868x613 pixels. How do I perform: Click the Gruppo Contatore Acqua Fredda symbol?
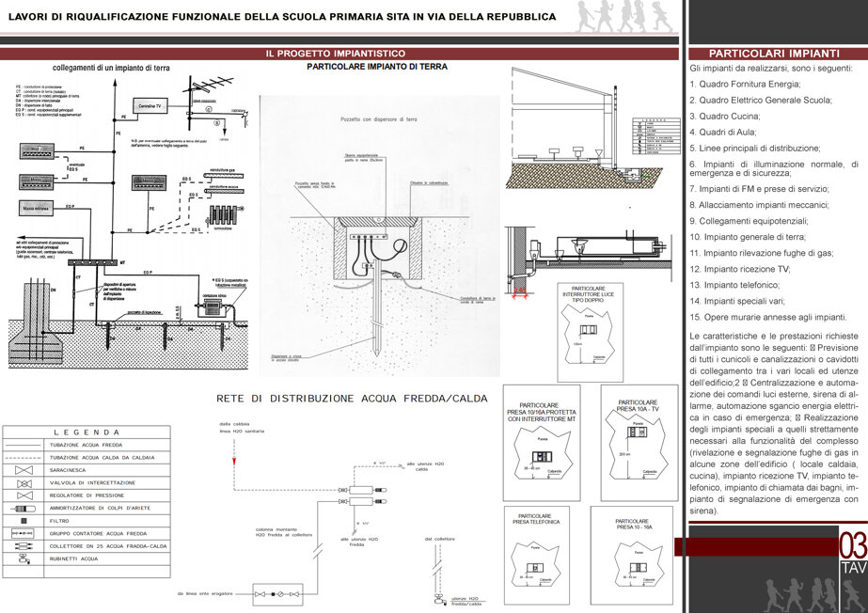24,533
